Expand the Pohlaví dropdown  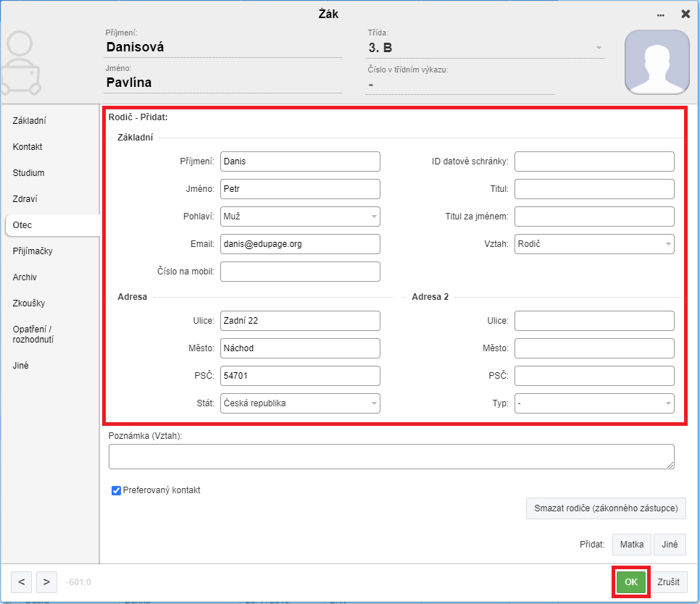coord(300,217)
